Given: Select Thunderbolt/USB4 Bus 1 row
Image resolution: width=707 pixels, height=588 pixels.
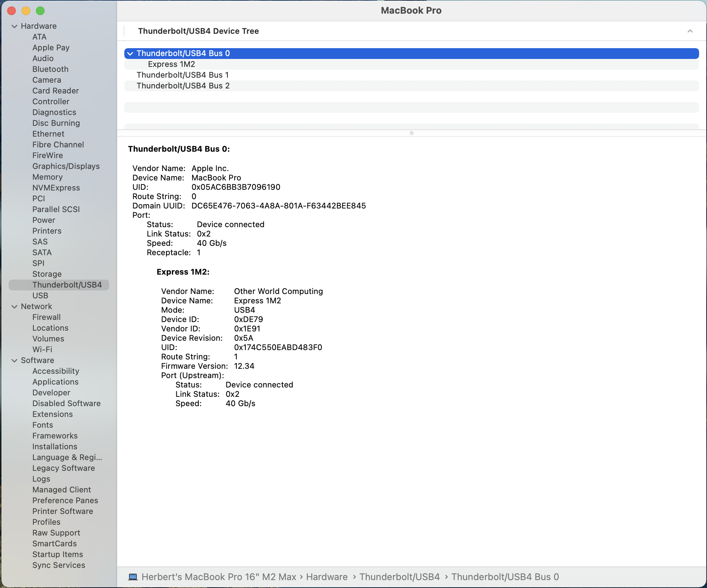Looking at the screenshot, I should tap(182, 75).
